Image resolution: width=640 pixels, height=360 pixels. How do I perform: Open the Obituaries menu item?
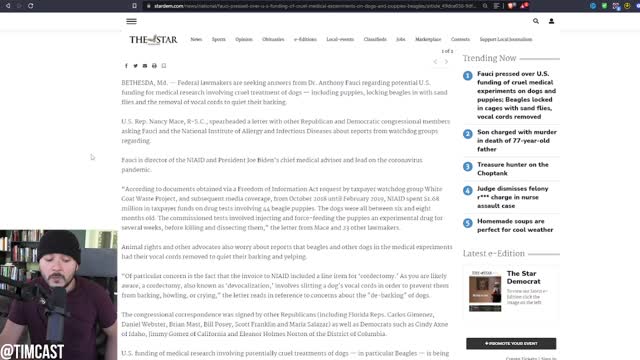click(x=273, y=39)
